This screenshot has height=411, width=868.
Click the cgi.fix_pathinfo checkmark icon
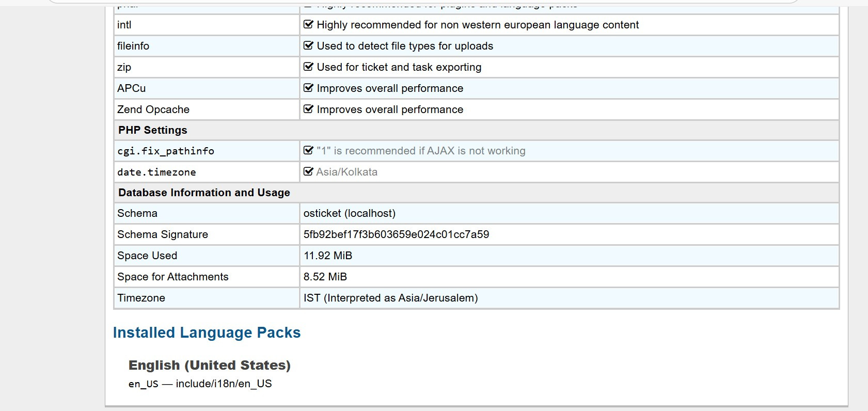click(308, 150)
